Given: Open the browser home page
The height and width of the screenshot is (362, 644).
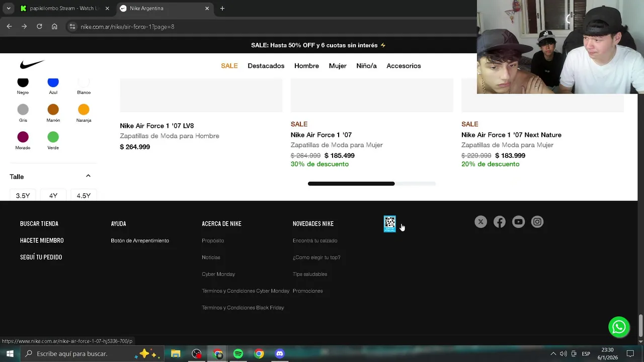Looking at the screenshot, I should 54,27.
